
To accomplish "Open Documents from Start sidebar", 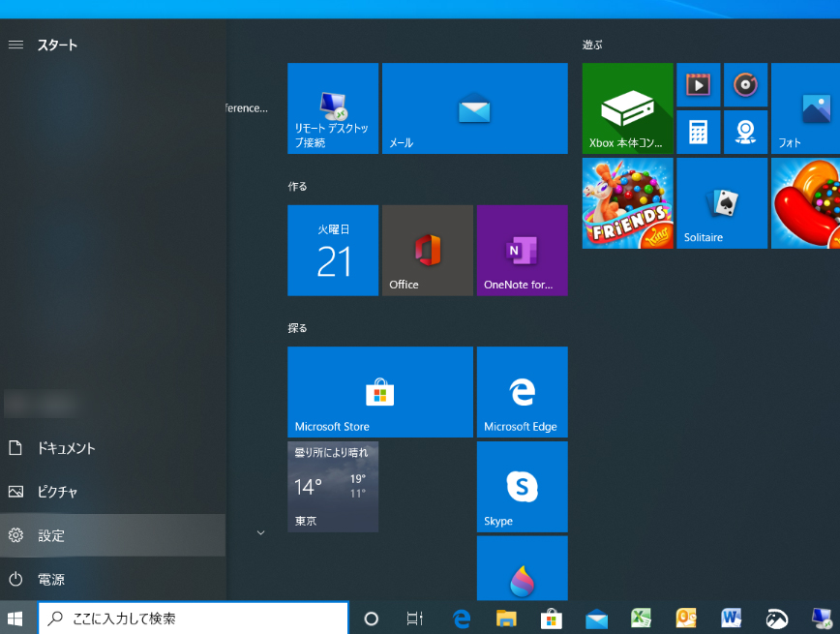I will point(112,448).
